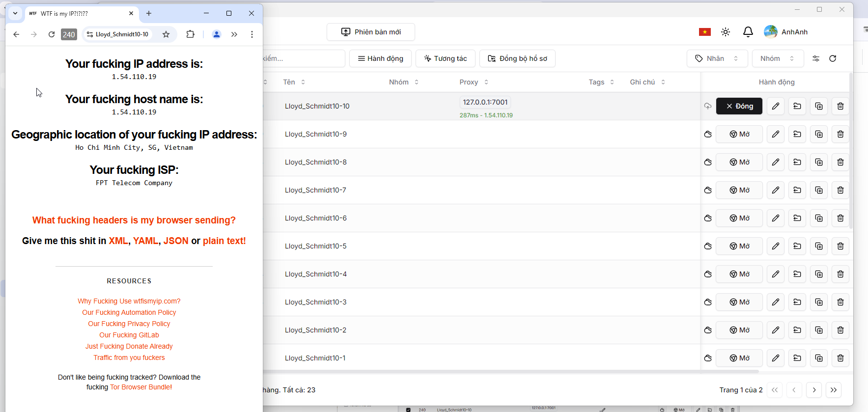Switch language via Vietnam flag

point(705,32)
